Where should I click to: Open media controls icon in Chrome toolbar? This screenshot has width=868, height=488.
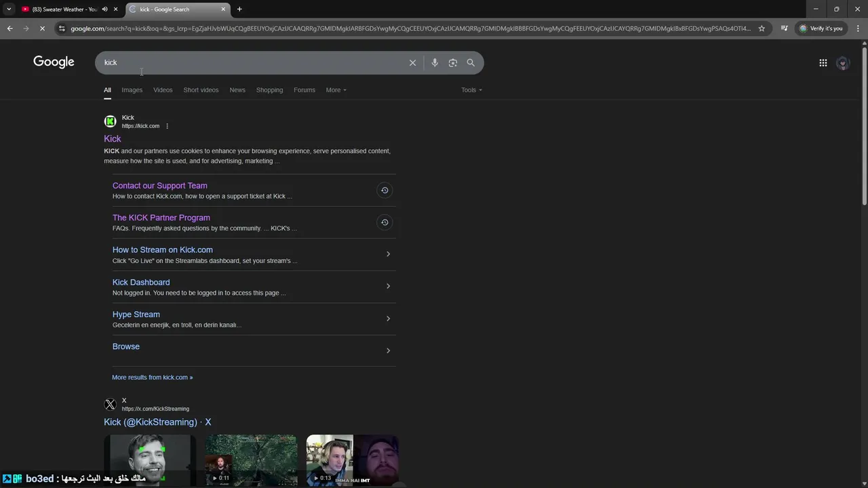click(784, 28)
